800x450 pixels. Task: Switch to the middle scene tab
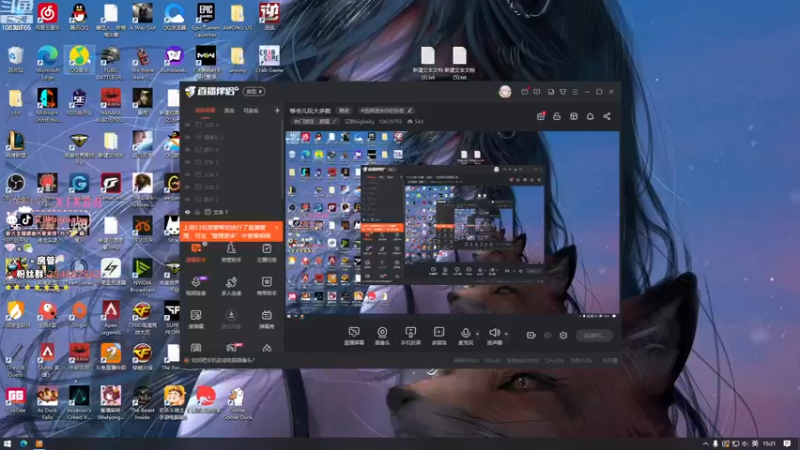(x=229, y=111)
